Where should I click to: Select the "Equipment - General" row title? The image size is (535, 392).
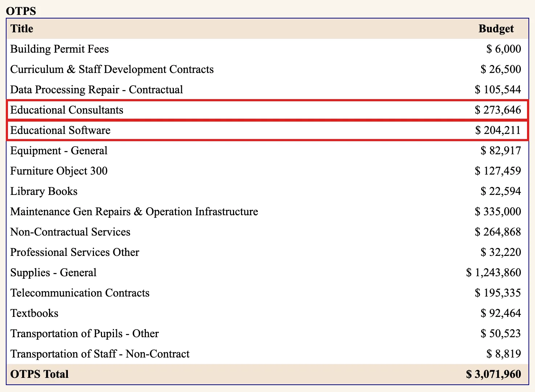[59, 151]
